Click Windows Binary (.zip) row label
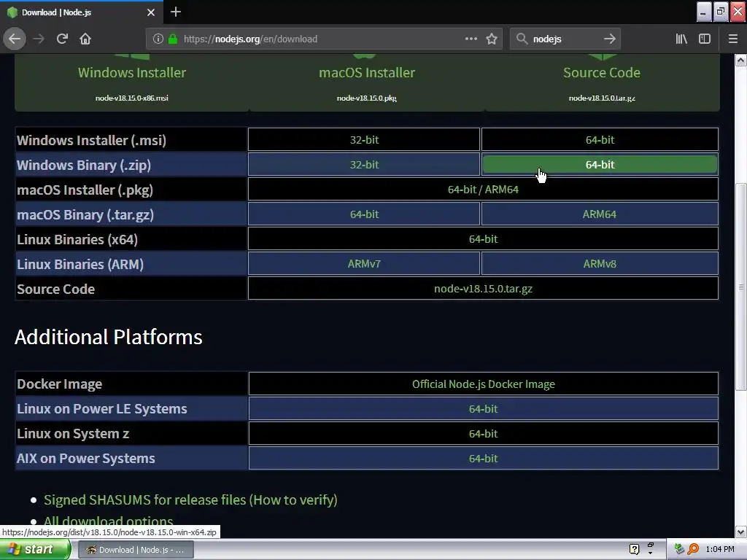747x560 pixels. tap(84, 165)
